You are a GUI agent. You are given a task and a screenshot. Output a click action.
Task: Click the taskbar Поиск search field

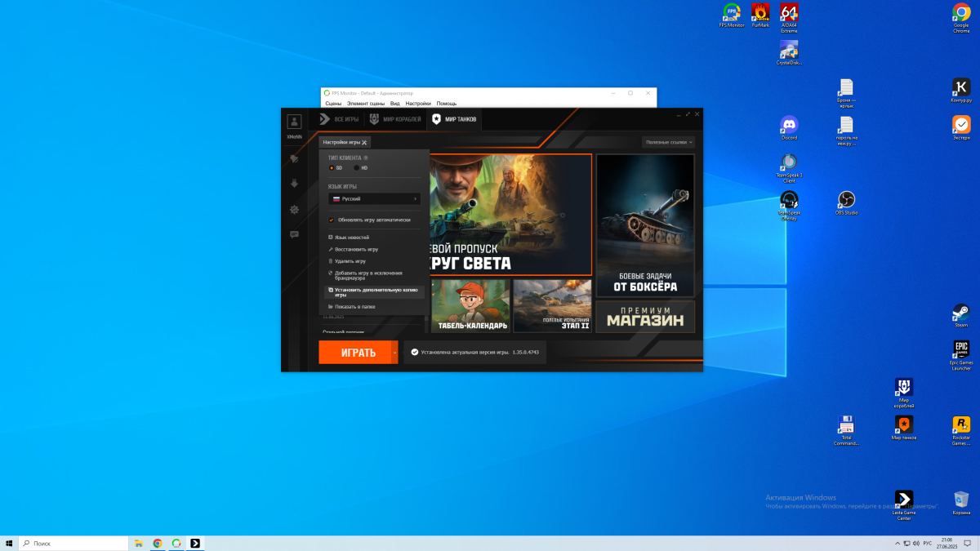(73, 543)
